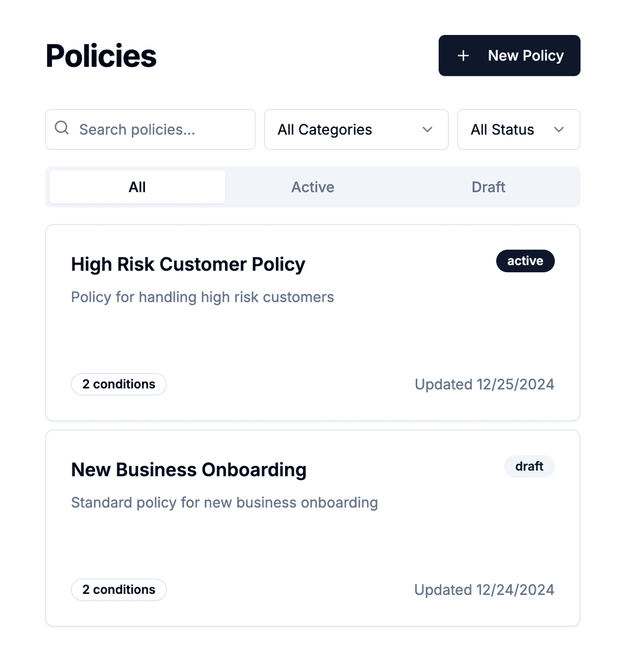Click the chevron on All Categories
The image size is (637, 672).
(x=428, y=130)
